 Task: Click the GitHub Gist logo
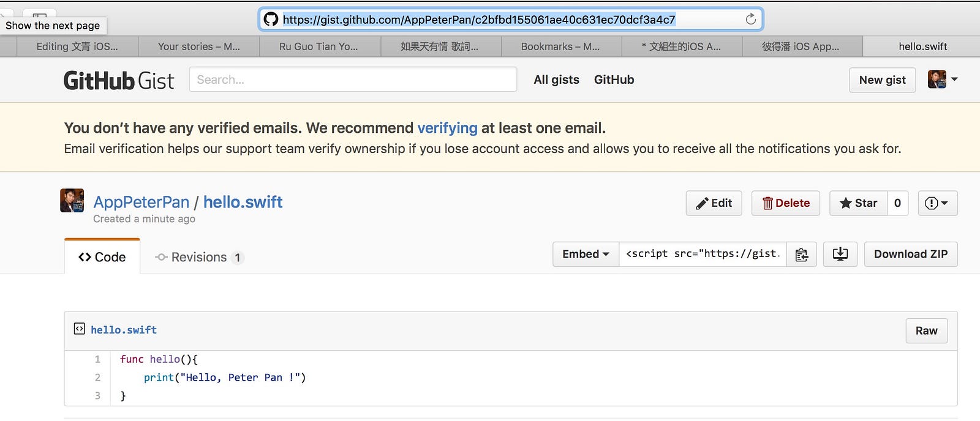pos(119,80)
